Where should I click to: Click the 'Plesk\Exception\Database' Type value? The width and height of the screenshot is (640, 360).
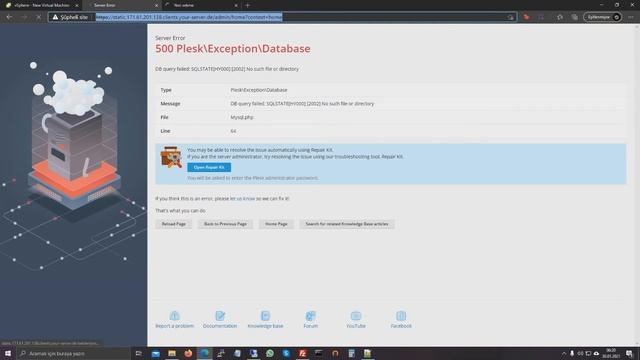[x=259, y=90]
